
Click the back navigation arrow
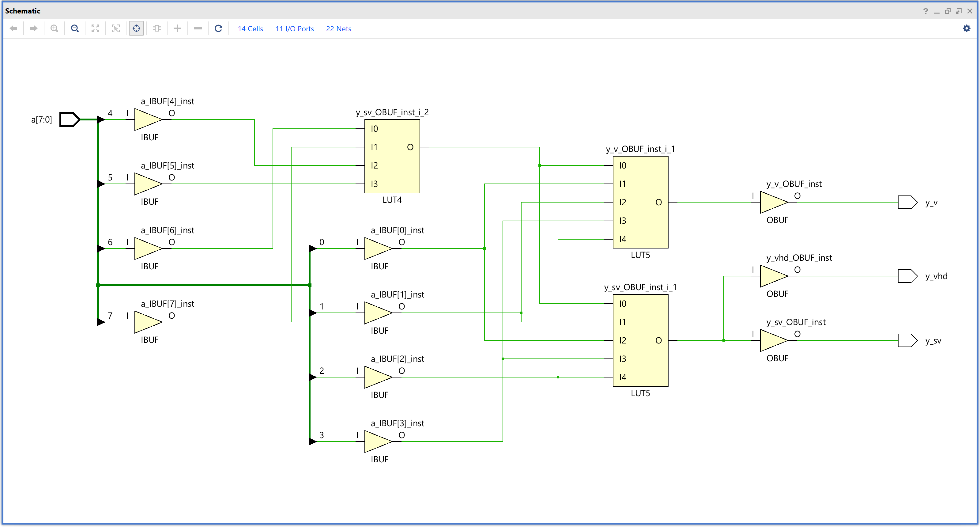coord(14,28)
